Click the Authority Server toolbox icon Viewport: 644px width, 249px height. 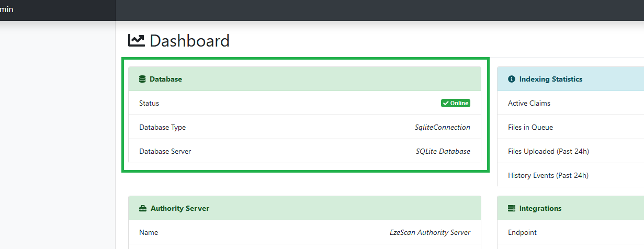(x=143, y=209)
